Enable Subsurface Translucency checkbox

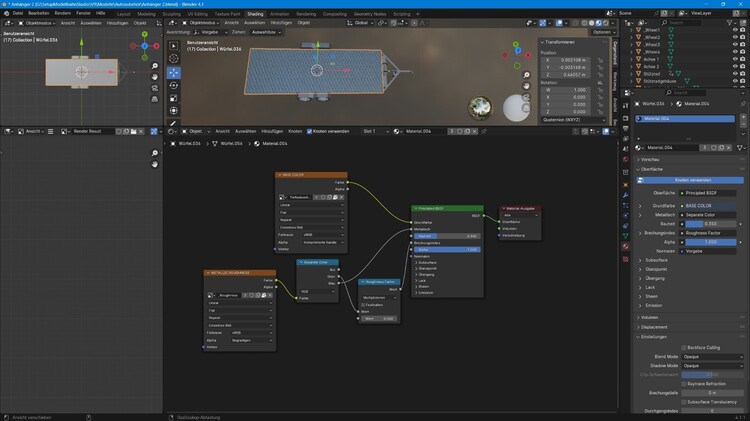[684, 402]
